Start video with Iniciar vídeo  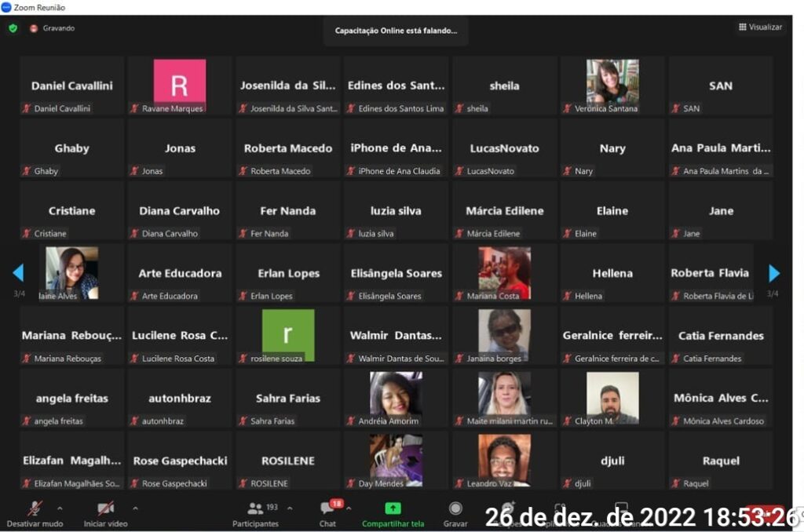[105, 508]
